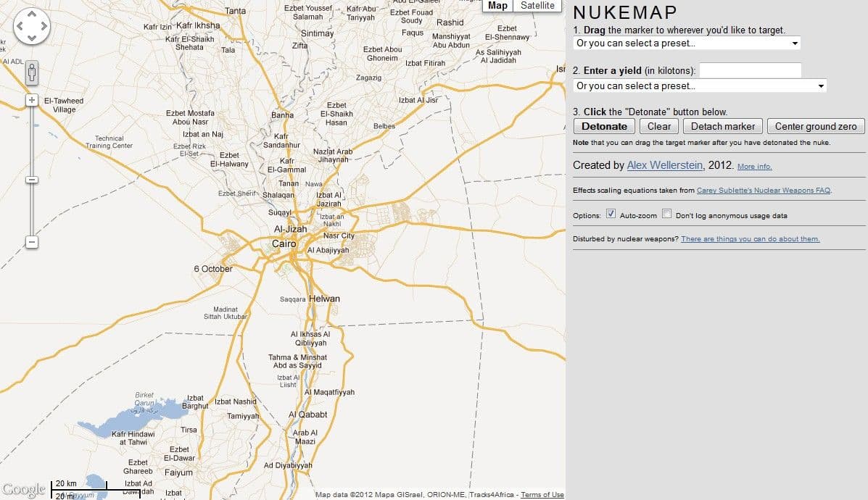Viewport: 868px width, 500px height.
Task: Click the Cairo label on the map
Action: tap(284, 244)
